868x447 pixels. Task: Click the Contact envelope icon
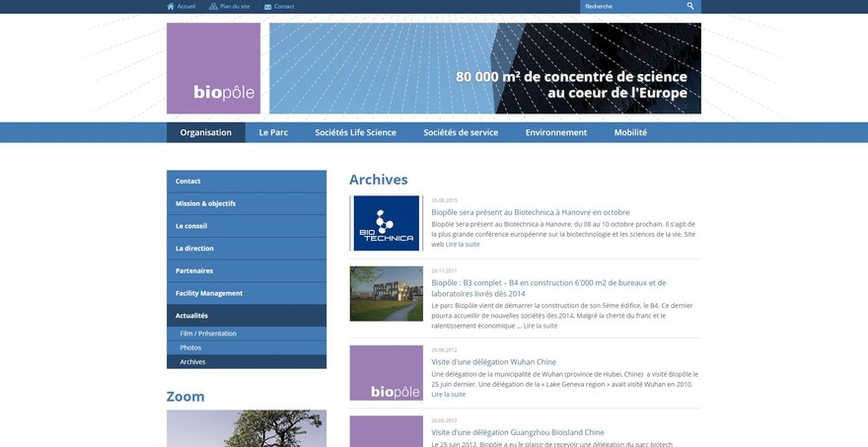[268, 7]
